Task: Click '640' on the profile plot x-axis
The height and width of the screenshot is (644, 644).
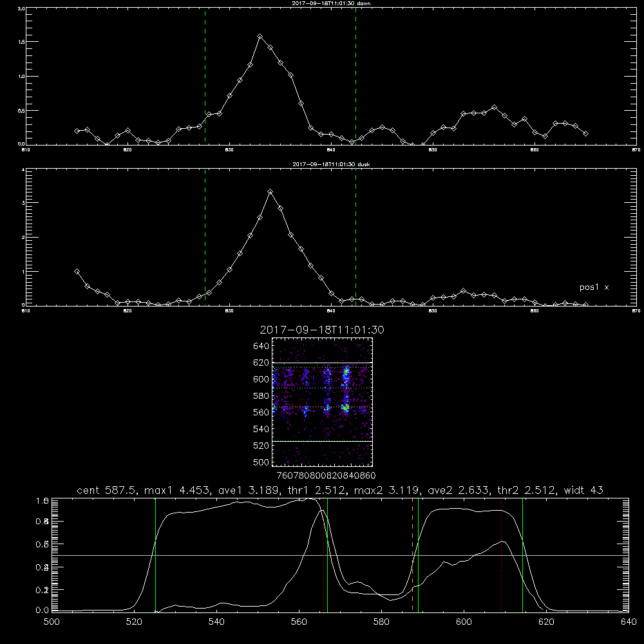Action: (629, 622)
